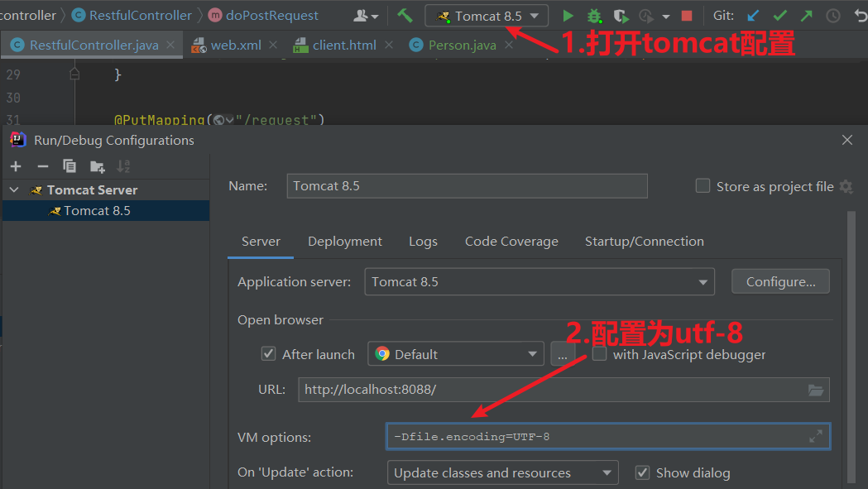Click the fold marker on line 29
868x489 pixels.
tap(74, 74)
